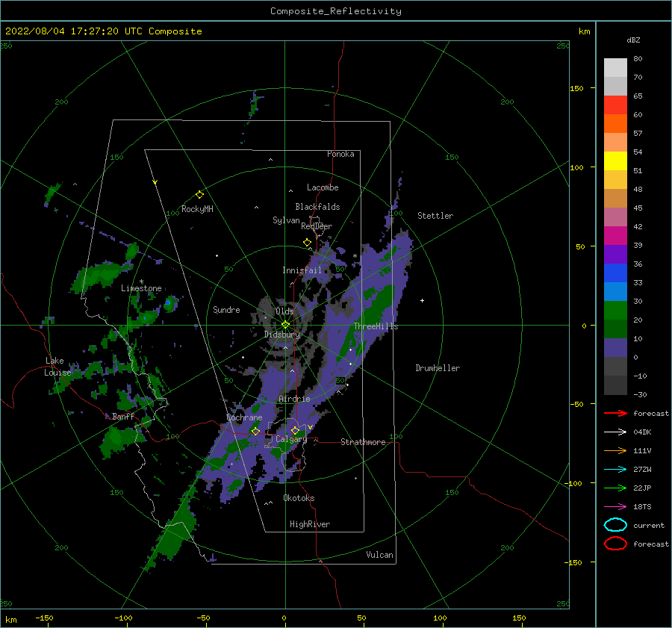Click the Innisfail label

coord(302,270)
